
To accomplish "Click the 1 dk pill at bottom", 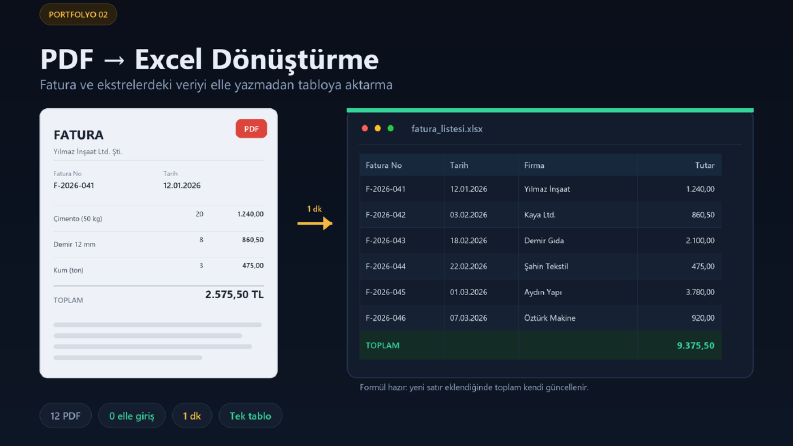I will [192, 416].
